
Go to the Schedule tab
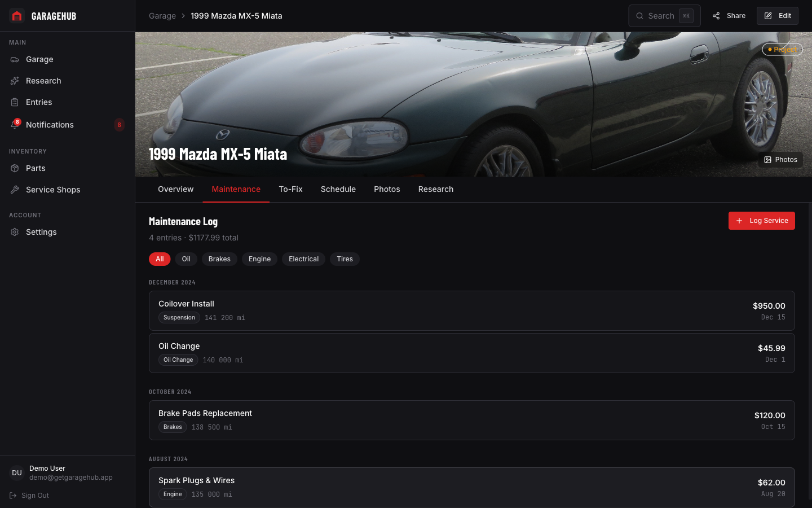[338, 189]
